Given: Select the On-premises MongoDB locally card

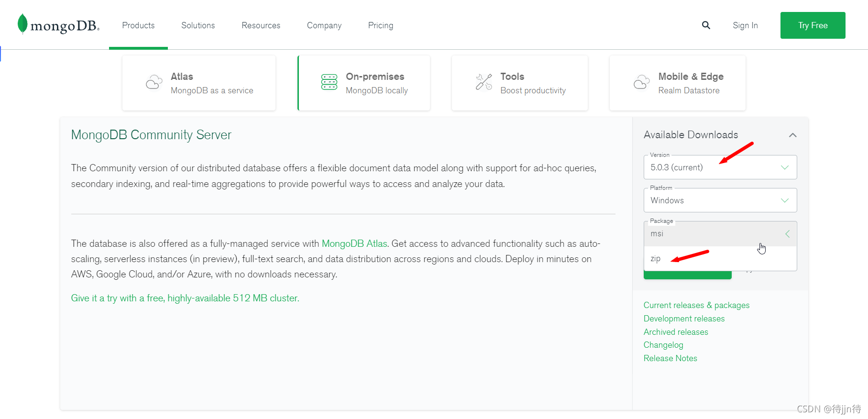Looking at the screenshot, I should click(x=364, y=83).
